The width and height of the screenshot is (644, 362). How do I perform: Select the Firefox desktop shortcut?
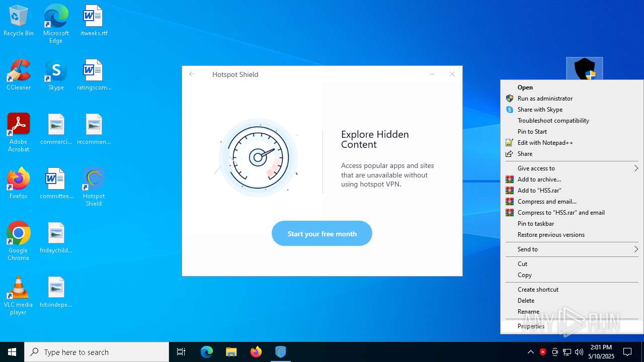19,184
